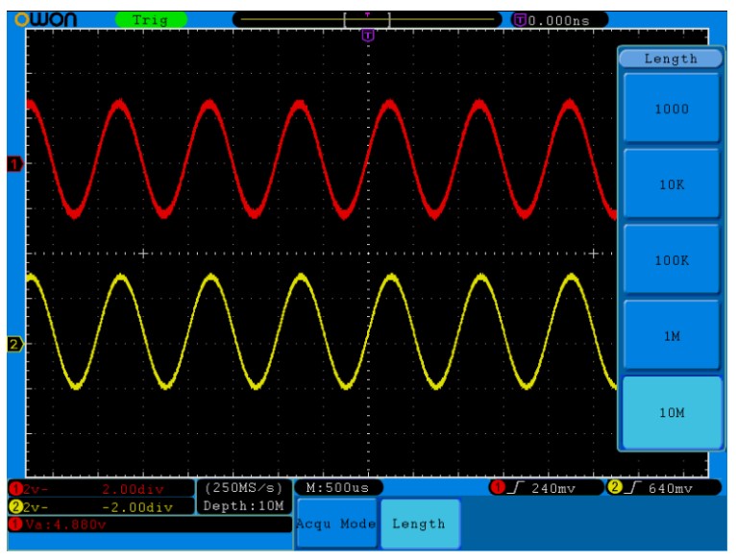The width and height of the screenshot is (736, 560).
Task: Click the channel 1 red zero-level marker
Action: point(14,164)
